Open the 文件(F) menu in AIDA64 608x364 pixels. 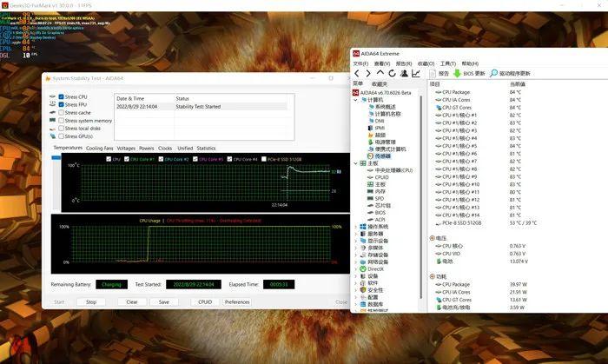point(360,63)
